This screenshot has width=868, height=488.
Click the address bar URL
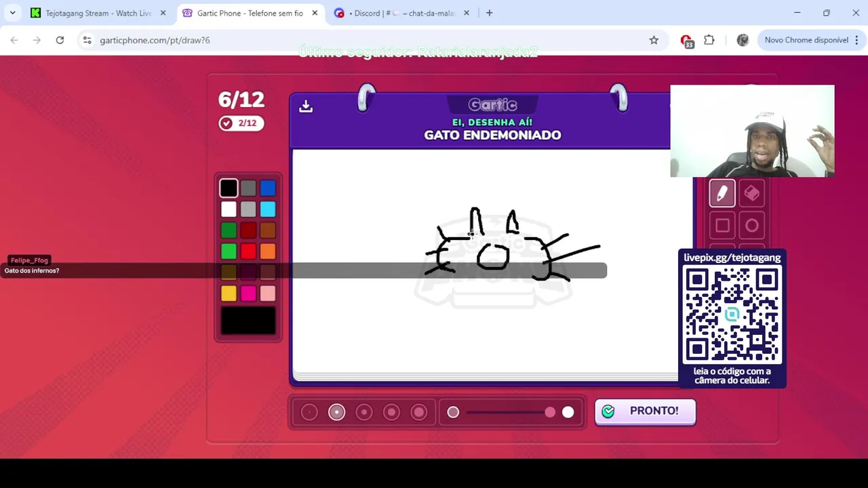(x=155, y=40)
